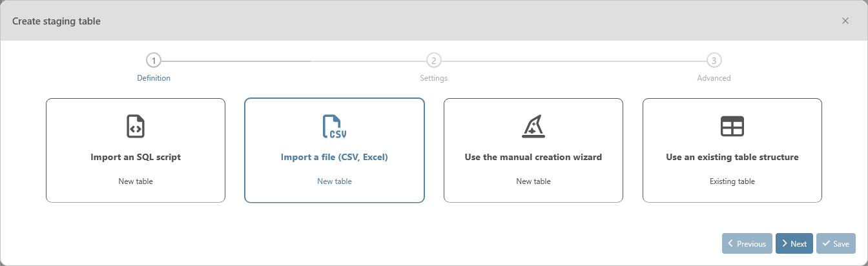This screenshot has height=266, width=868.
Task: Choose the 'Import an SQL script' title
Action: [136, 157]
